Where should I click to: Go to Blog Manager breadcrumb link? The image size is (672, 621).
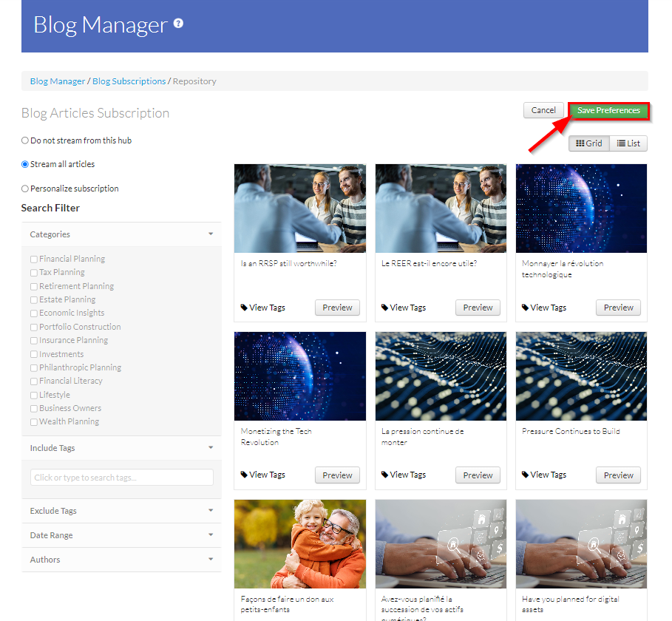coord(58,81)
